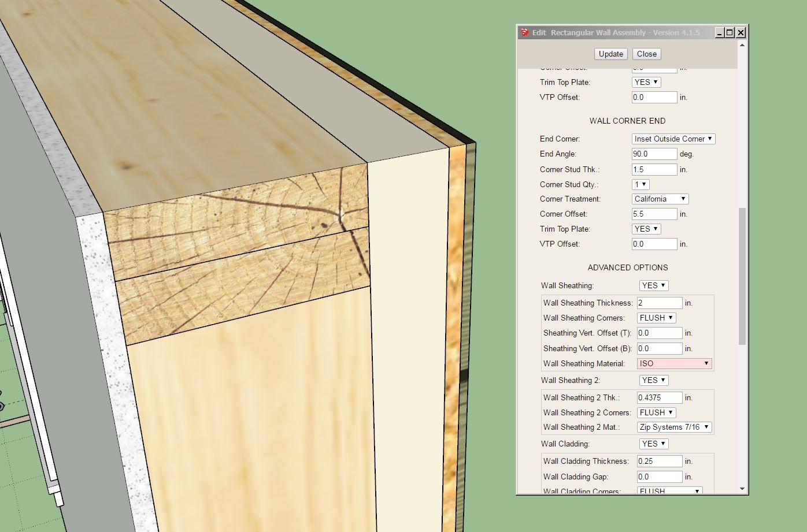Expand the Corner Treatment California dropdown
The height and width of the screenshot is (532, 807).
point(660,199)
